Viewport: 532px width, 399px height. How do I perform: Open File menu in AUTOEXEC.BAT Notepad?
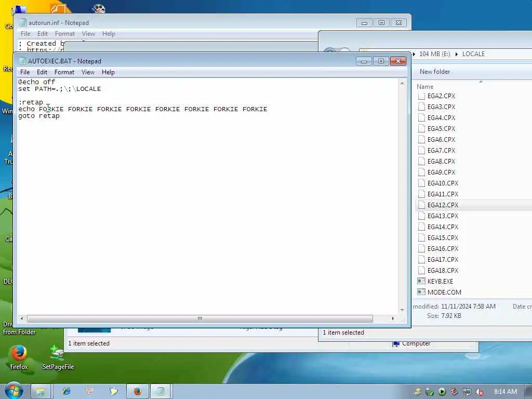coord(25,72)
